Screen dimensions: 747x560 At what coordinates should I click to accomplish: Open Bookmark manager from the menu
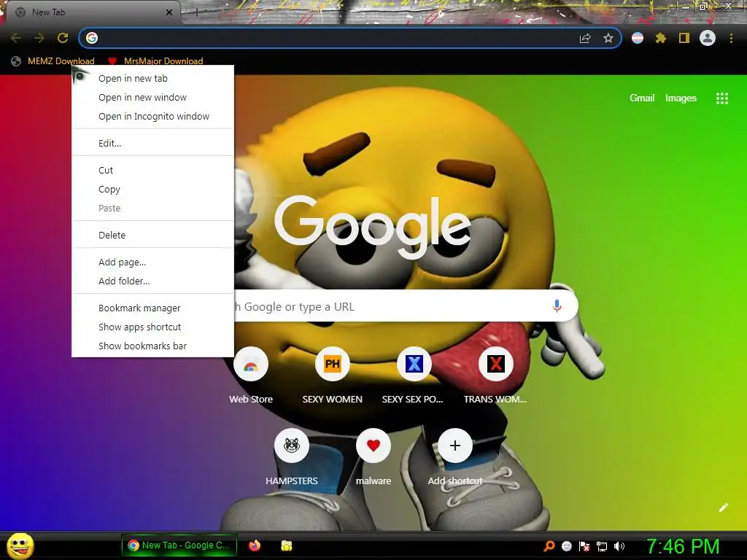[x=153, y=308]
